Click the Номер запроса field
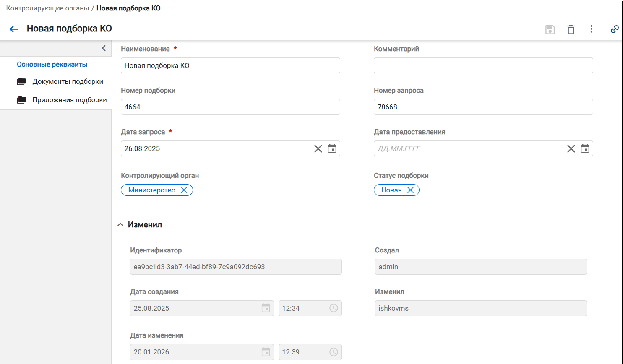Viewport: 623px width, 364px height. [x=483, y=107]
